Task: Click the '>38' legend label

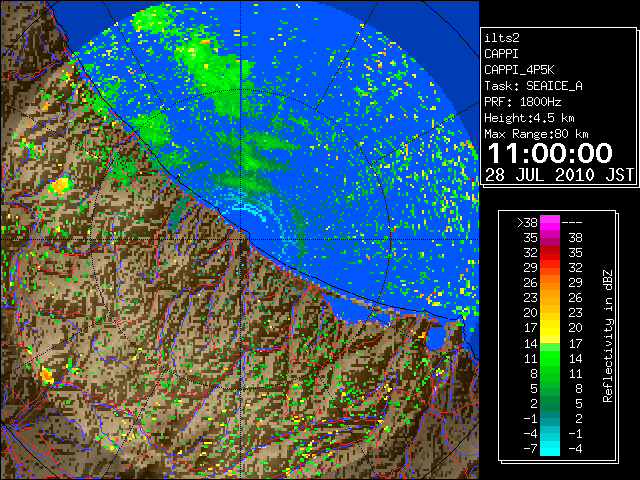Action: coord(527,222)
